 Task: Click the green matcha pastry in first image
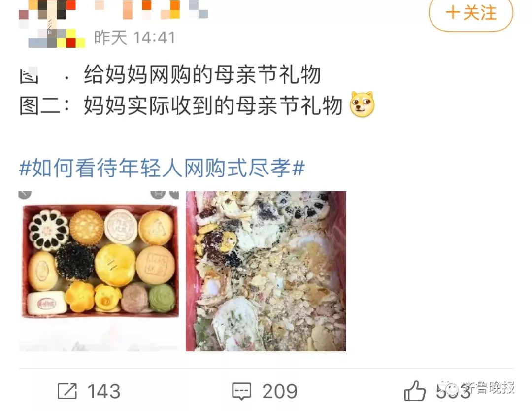(x=162, y=298)
